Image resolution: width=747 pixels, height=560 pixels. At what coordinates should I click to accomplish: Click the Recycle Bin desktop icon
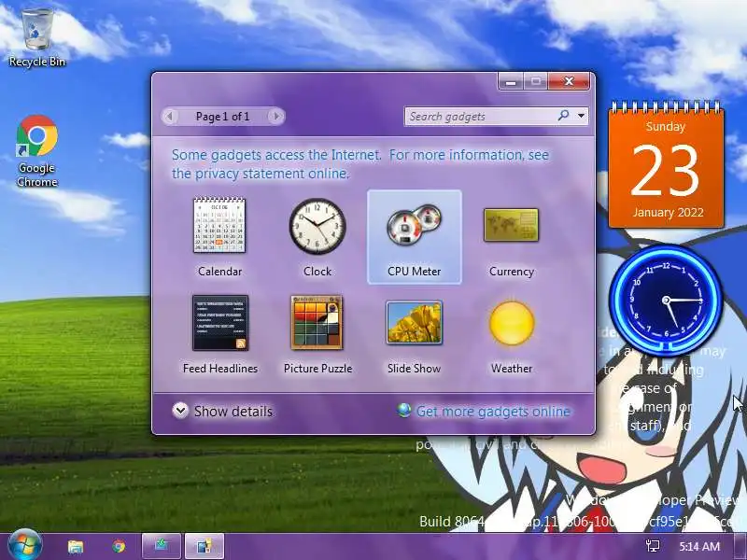tap(37, 37)
